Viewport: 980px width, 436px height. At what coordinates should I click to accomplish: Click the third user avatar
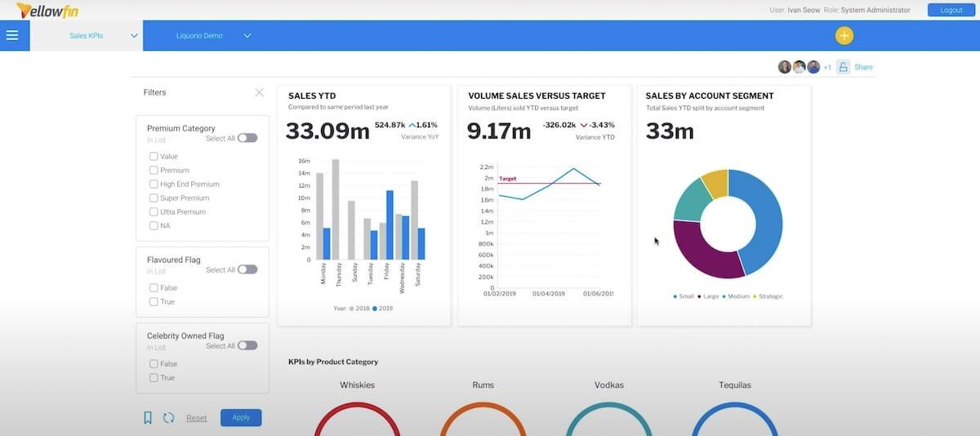813,67
